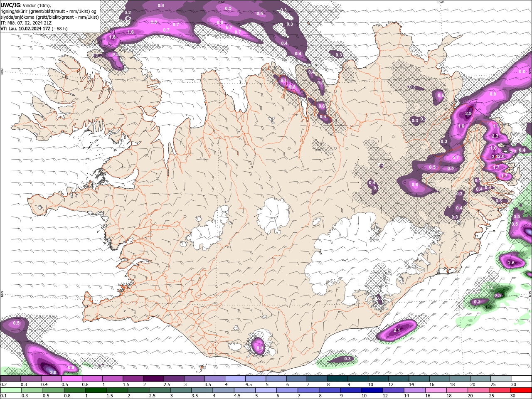Click the '1.8' value north of Westfjords
The height and width of the screenshot is (399, 532).
click(112, 37)
